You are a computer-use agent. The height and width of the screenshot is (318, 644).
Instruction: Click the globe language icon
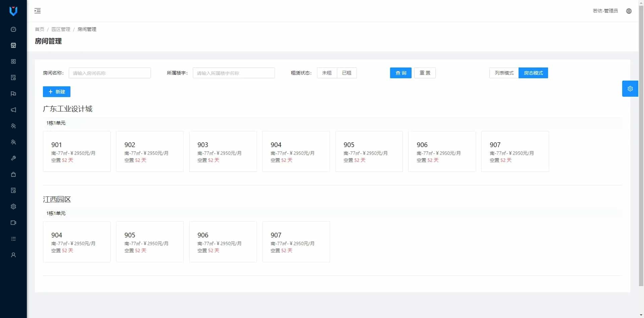[x=629, y=11]
